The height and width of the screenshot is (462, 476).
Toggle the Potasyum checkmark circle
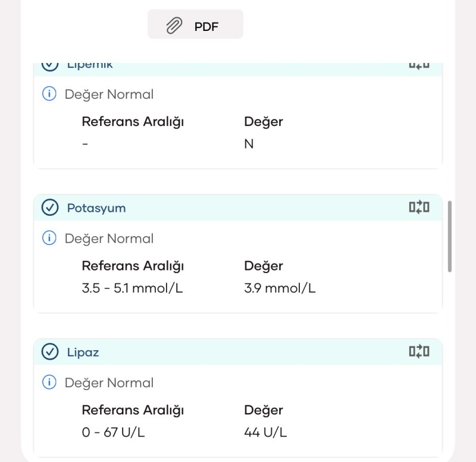[50, 208]
